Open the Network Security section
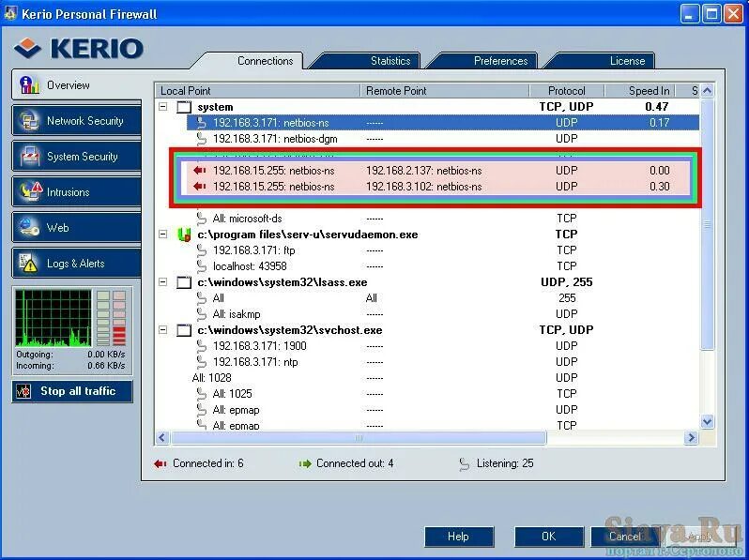The image size is (749, 560). point(76,121)
